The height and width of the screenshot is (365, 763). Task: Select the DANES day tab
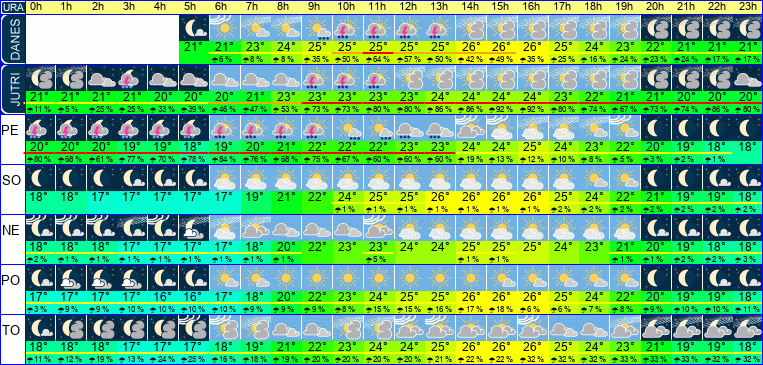click(x=13, y=39)
